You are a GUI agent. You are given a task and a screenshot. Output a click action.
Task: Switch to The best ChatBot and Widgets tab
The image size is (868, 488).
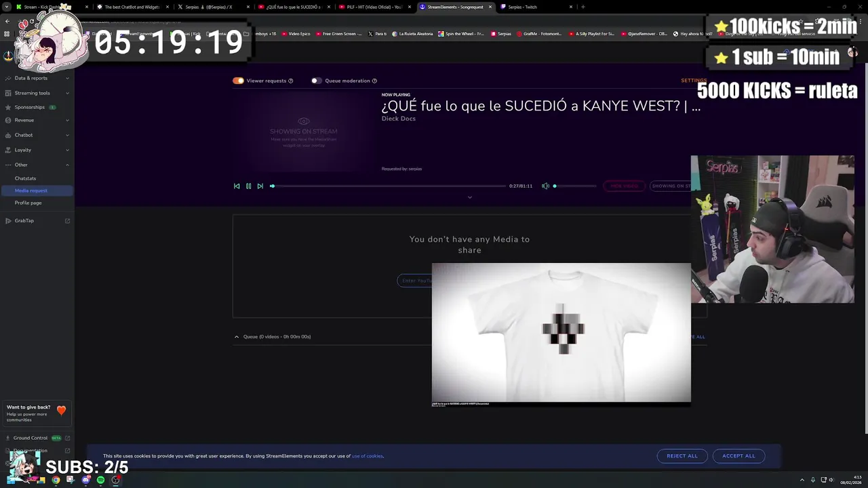point(132,7)
